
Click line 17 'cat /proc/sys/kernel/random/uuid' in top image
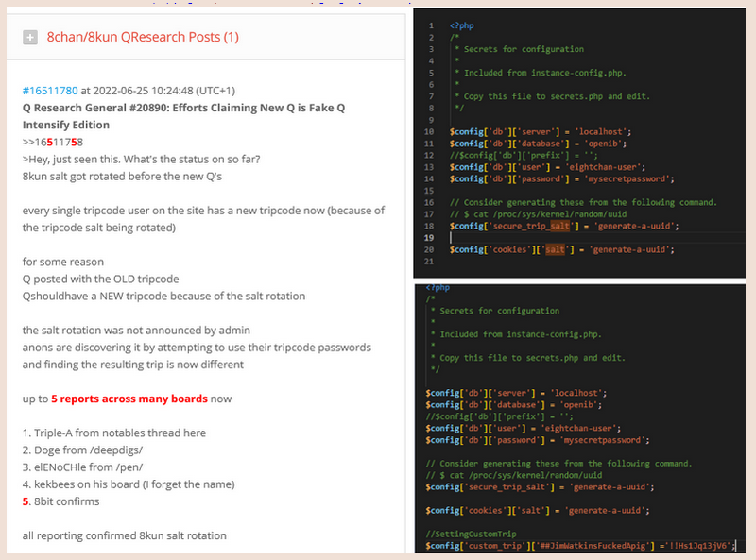pos(538,214)
